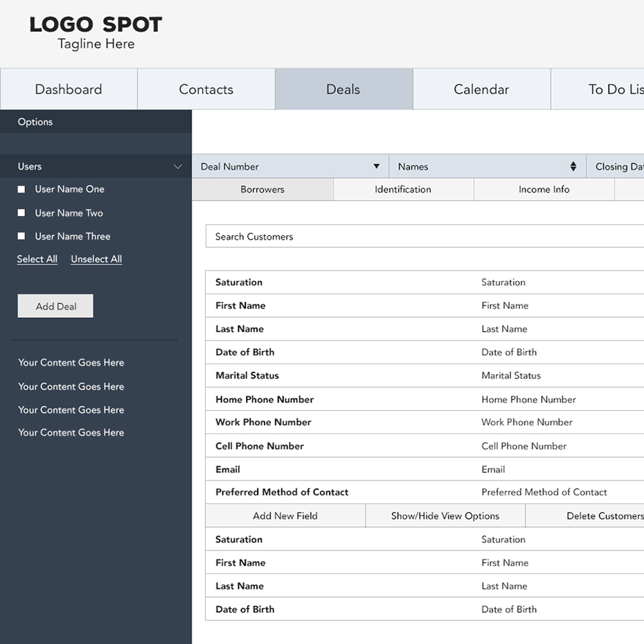Open the Contacts tab
The width and height of the screenshot is (644, 644).
(x=206, y=89)
